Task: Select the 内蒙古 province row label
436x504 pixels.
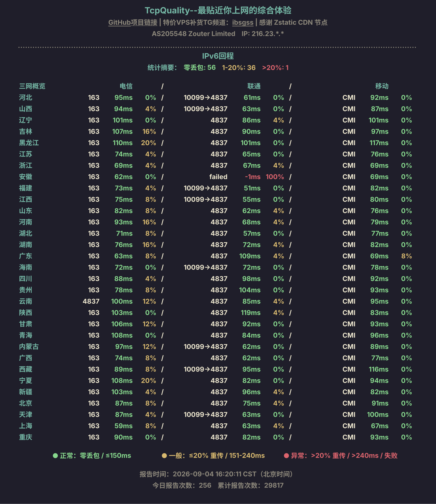Action: click(29, 347)
